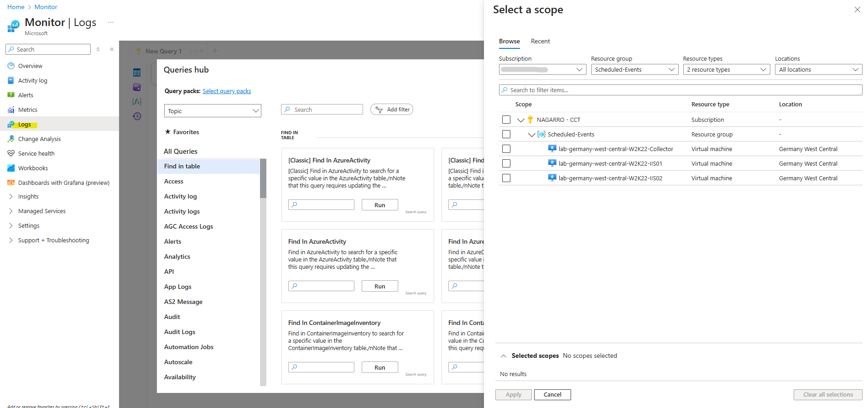868x408 pixels.
Task: Open the Query history clock icon
Action: [x=137, y=116]
